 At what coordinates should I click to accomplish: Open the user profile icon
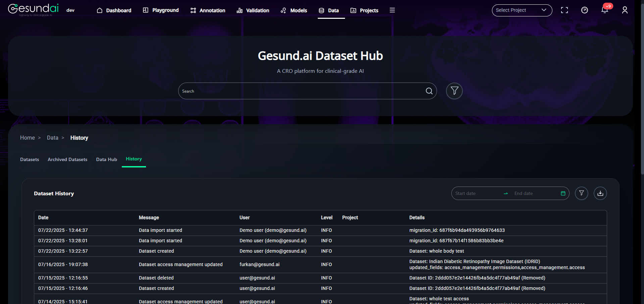(x=625, y=10)
